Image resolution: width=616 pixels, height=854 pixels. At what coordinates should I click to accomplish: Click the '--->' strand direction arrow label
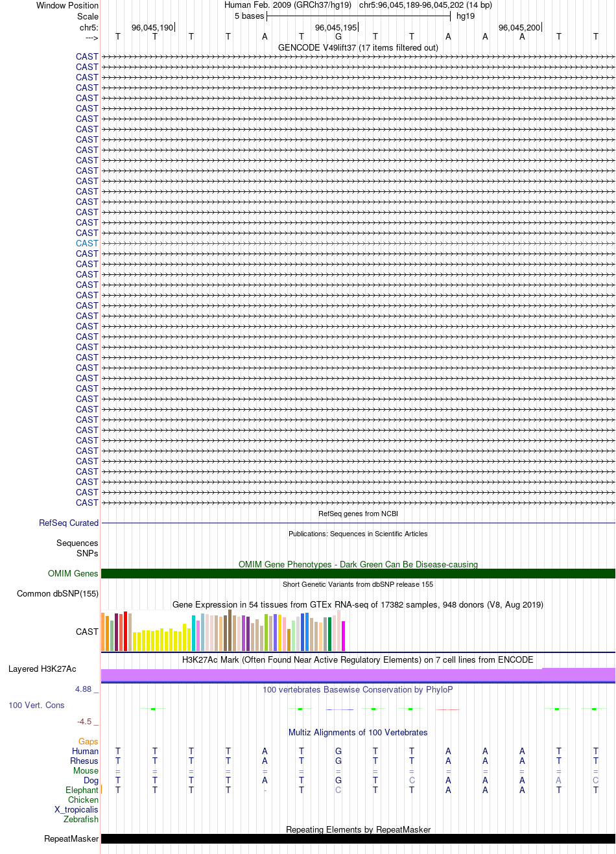[x=91, y=38]
